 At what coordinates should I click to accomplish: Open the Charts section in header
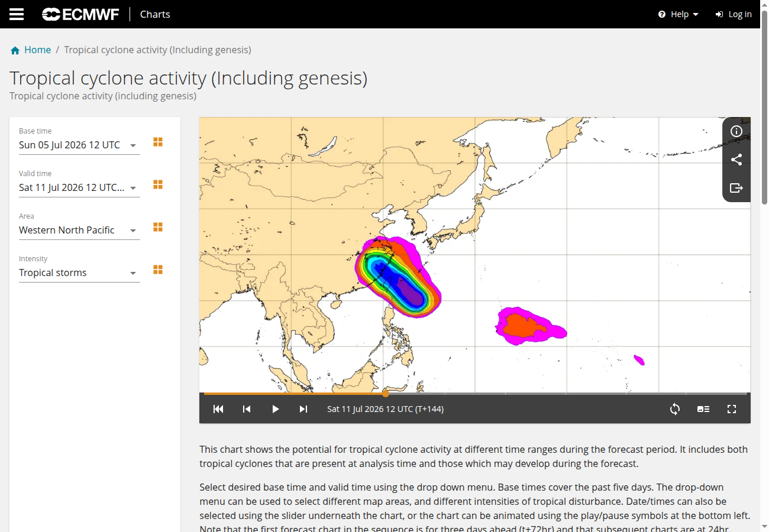pyautogui.click(x=155, y=14)
